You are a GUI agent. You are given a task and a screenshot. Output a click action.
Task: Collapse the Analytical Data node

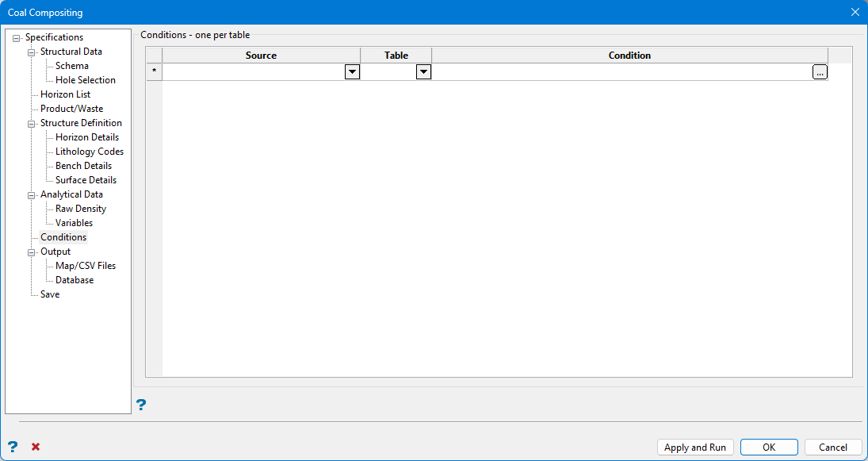[x=32, y=195]
